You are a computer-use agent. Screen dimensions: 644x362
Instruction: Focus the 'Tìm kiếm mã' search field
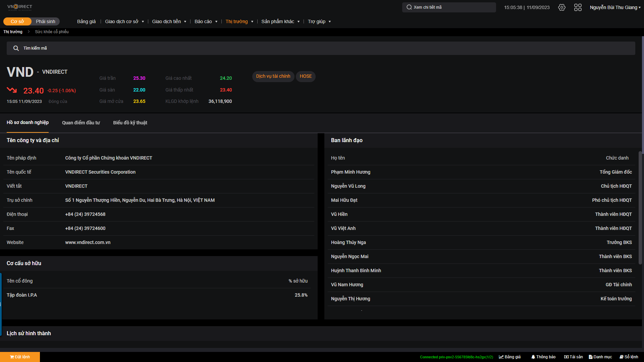pyautogui.click(x=321, y=48)
